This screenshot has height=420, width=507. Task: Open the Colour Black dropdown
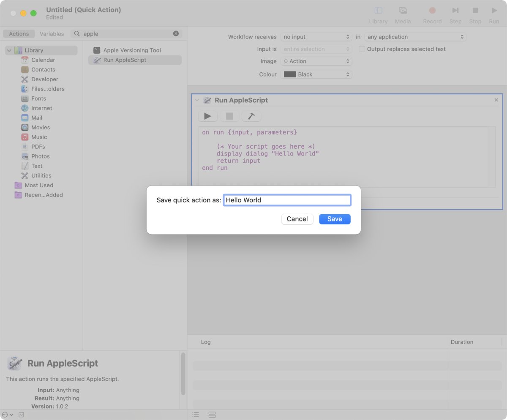click(x=316, y=74)
